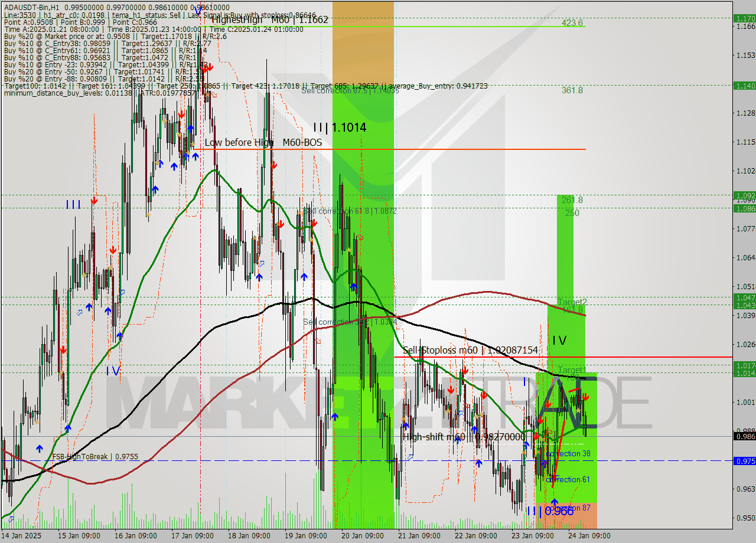The width and height of the screenshot is (756, 543).
Task: Click the 1.043 green price tag
Action: click(x=744, y=305)
